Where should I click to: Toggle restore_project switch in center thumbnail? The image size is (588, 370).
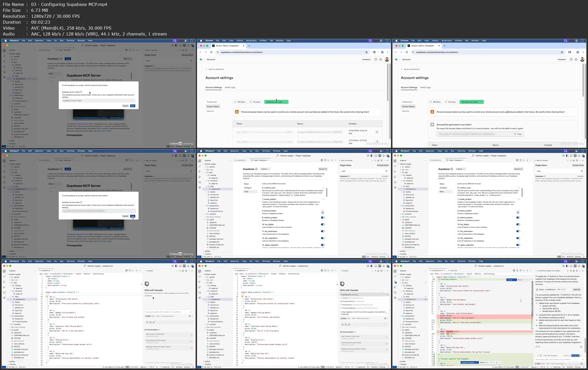tap(323, 218)
